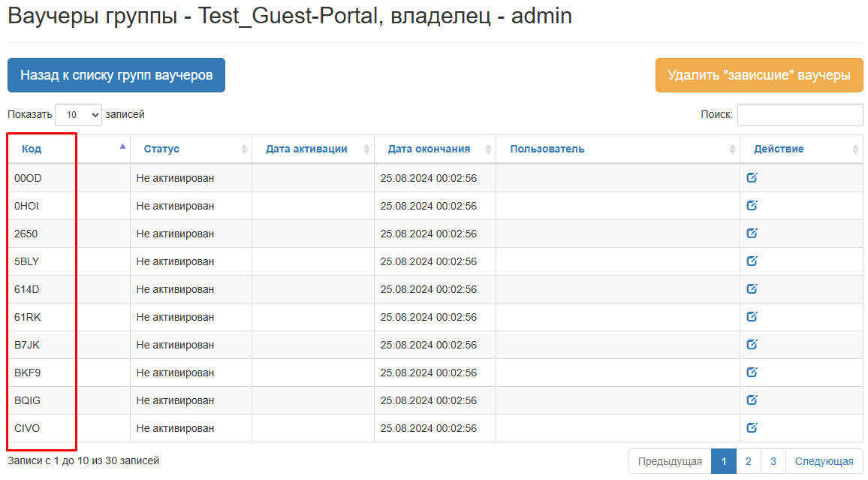The image size is (868, 480).
Task: Open edit action for voucher 2650
Action: [752, 234]
